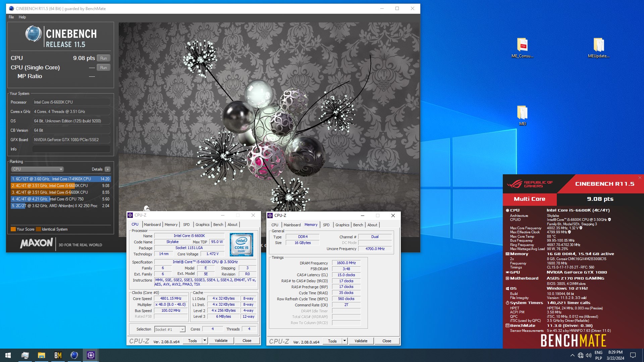Open CPU tab in right CPU-Z

pos(275,225)
